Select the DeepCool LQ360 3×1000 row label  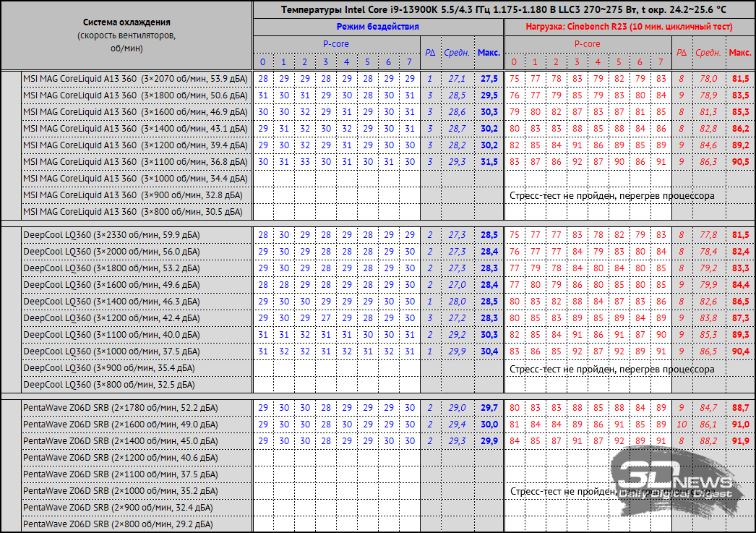click(111, 351)
